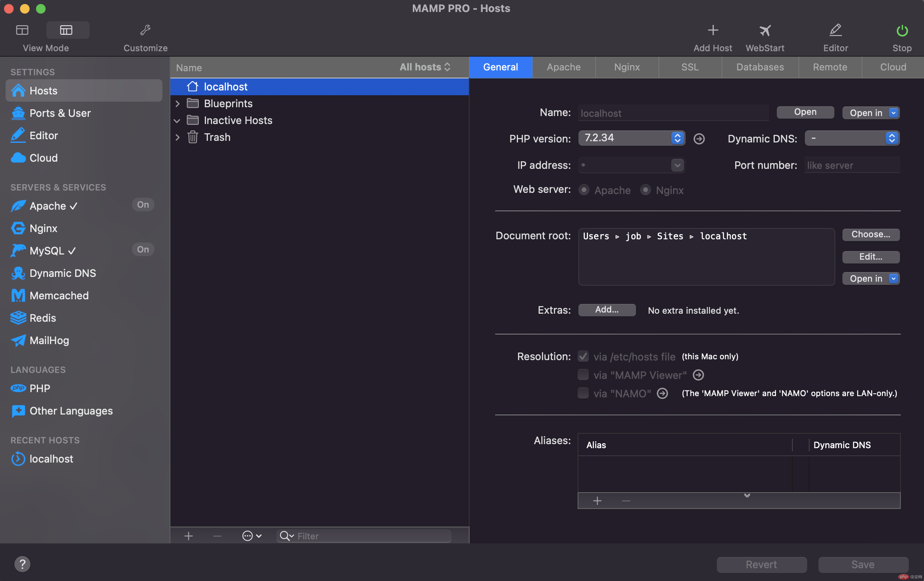The height and width of the screenshot is (581, 924).
Task: Open the hosts list actions ellipsis menu
Action: [252, 536]
